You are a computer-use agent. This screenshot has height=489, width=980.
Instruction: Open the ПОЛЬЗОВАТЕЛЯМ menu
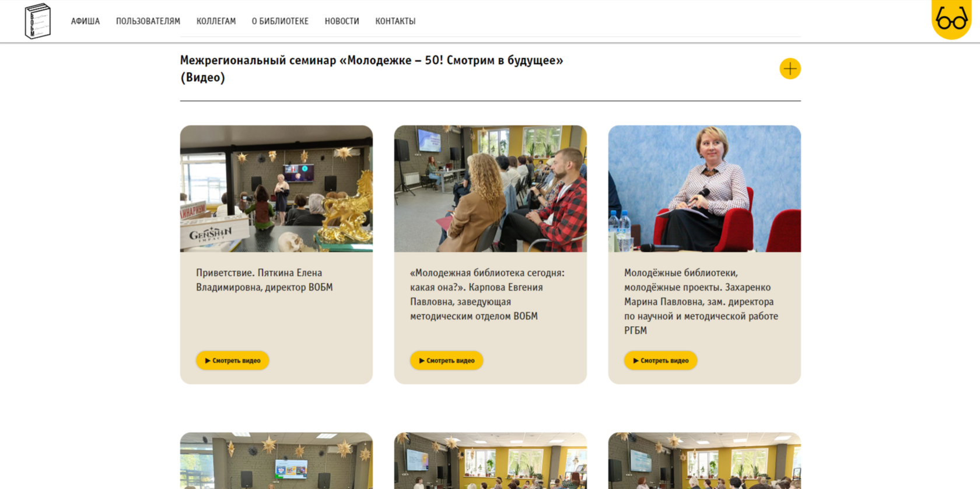pyautogui.click(x=148, y=21)
